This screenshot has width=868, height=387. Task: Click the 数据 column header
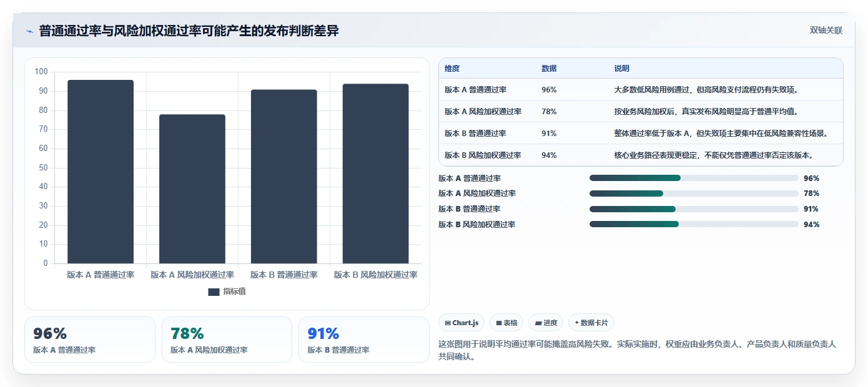549,69
